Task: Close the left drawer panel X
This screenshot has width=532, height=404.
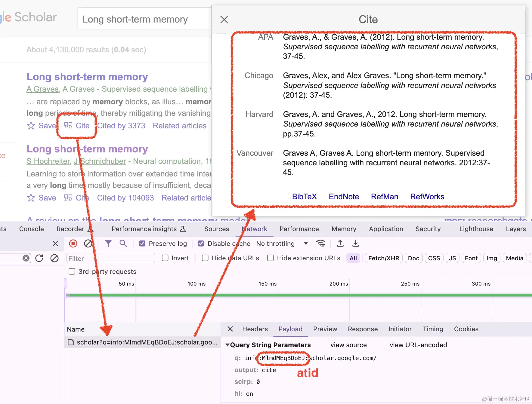Action: click(55, 243)
